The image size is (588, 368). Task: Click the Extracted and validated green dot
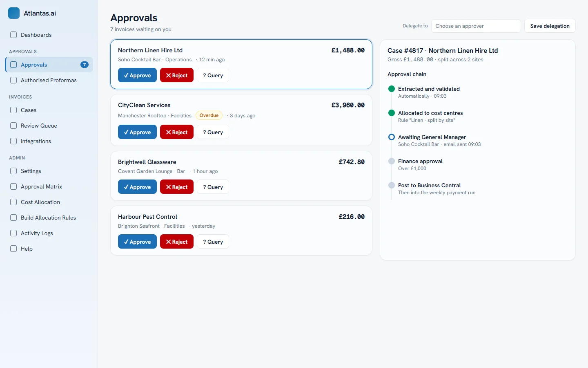click(x=392, y=89)
